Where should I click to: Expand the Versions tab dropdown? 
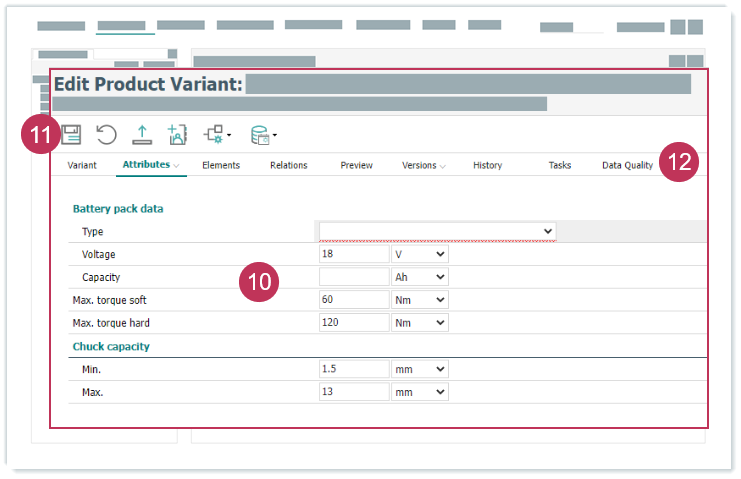click(x=424, y=165)
